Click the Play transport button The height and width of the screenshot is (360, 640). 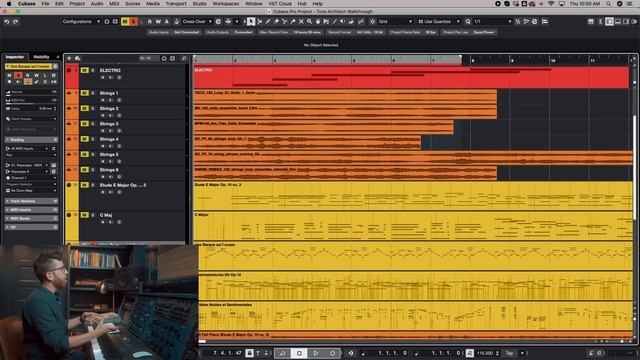point(316,353)
